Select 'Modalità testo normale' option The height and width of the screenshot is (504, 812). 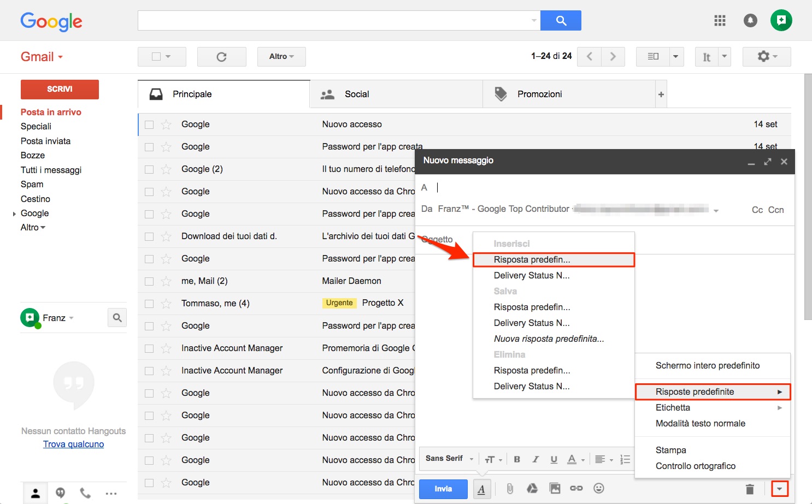pos(713,424)
